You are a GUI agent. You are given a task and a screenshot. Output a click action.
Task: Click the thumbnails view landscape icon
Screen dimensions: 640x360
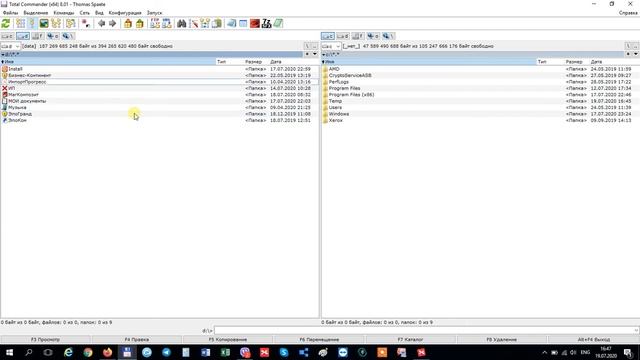click(44, 24)
